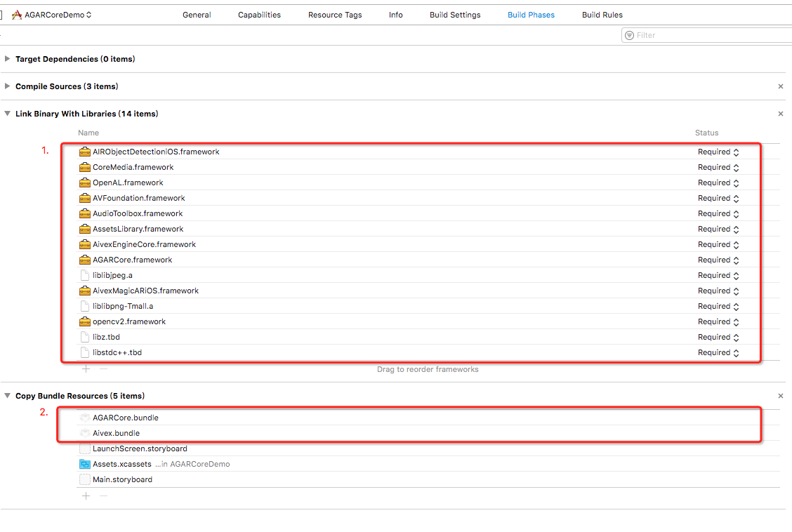Open the Info tab
Viewport: 792px width, 532px height.
[x=395, y=15]
